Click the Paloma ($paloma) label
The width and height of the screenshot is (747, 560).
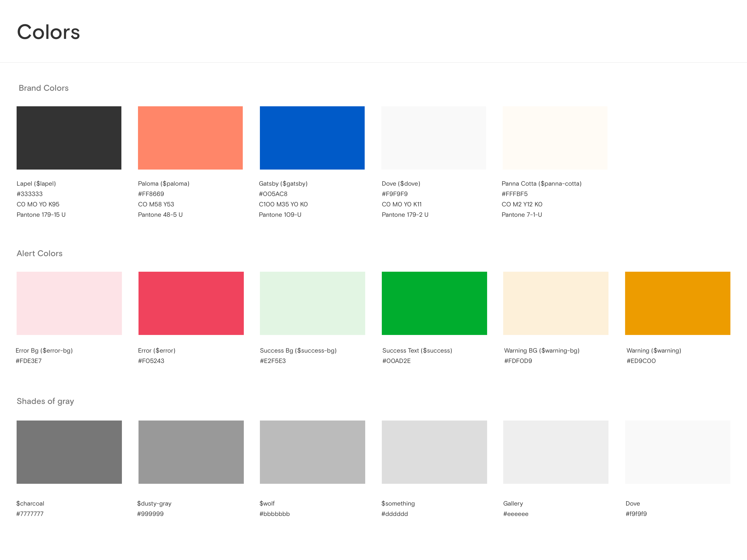163,184
